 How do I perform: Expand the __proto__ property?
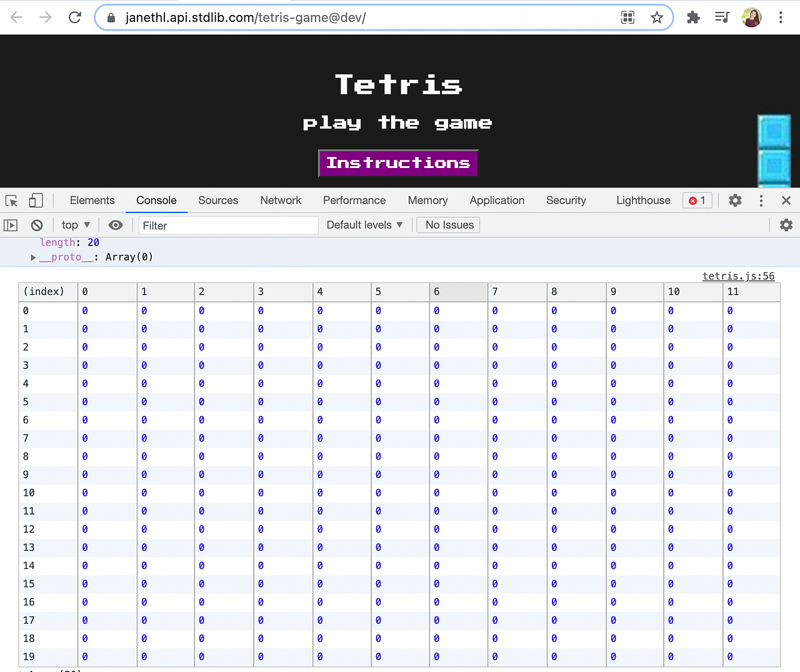(32, 257)
